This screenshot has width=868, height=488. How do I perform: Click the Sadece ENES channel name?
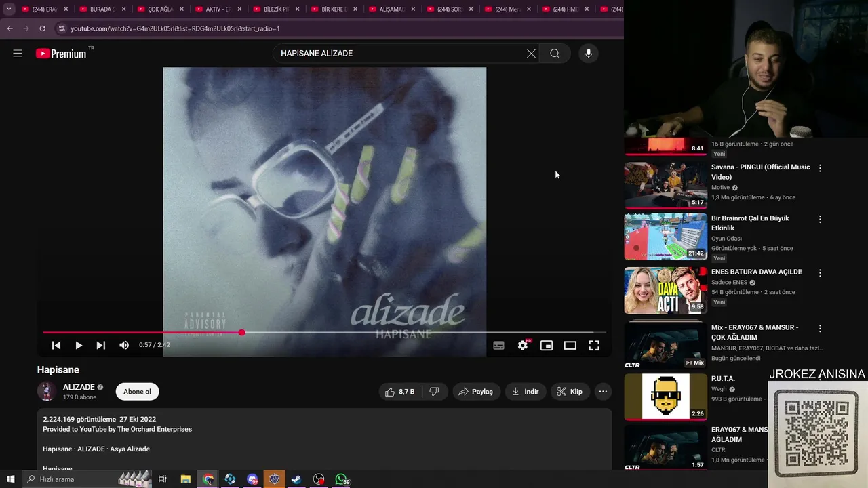point(729,283)
